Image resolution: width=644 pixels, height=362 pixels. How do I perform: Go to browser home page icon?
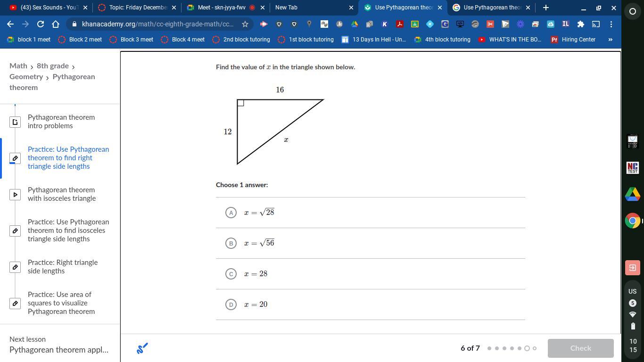click(x=56, y=24)
